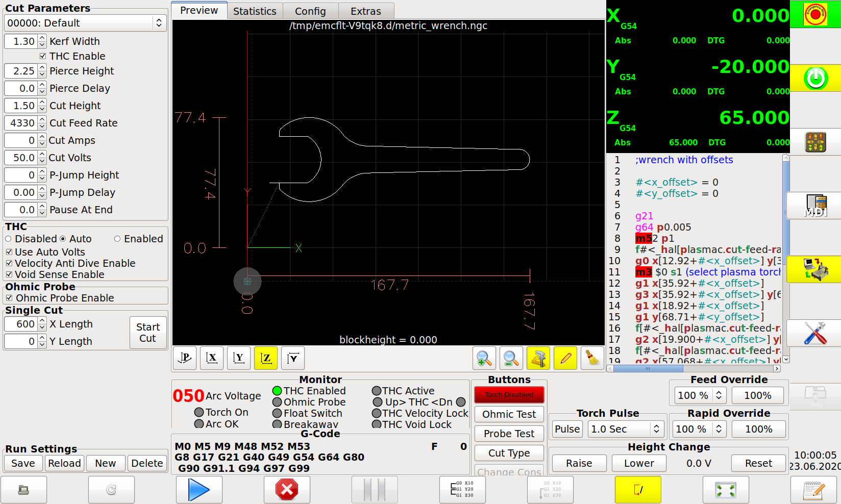The width and height of the screenshot is (841, 504).
Task: Open the G-code editor notepad
Action: click(813, 490)
